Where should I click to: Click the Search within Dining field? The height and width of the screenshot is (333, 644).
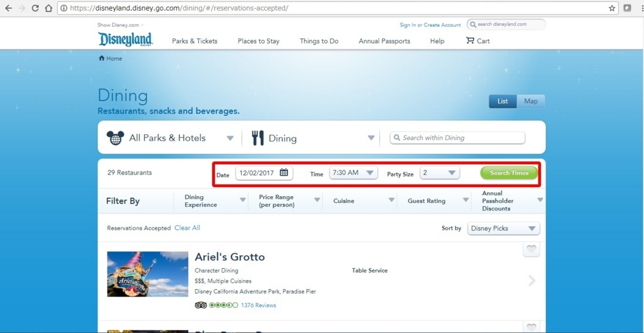click(x=458, y=138)
